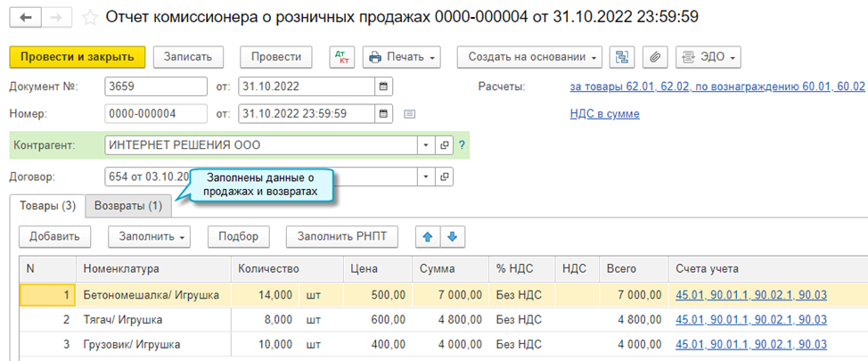Move row down with blue arrow
This screenshot has width=868, height=361.
coord(452,236)
